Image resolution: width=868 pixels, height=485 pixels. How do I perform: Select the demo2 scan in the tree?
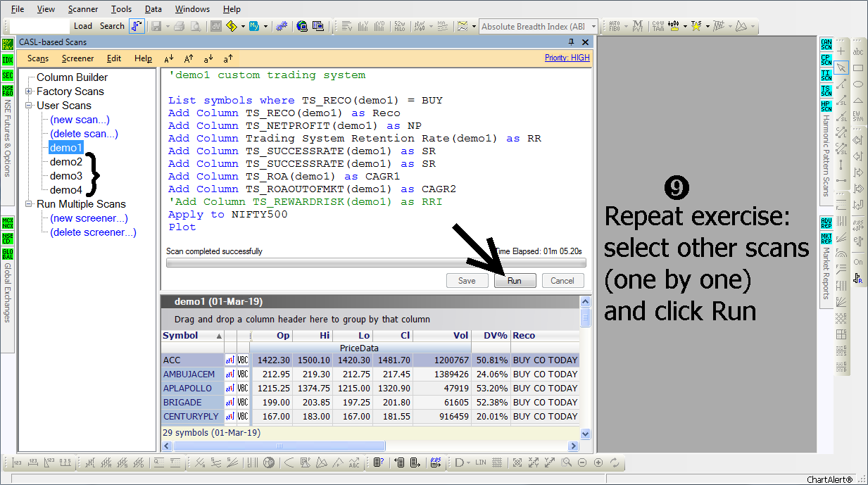click(66, 162)
